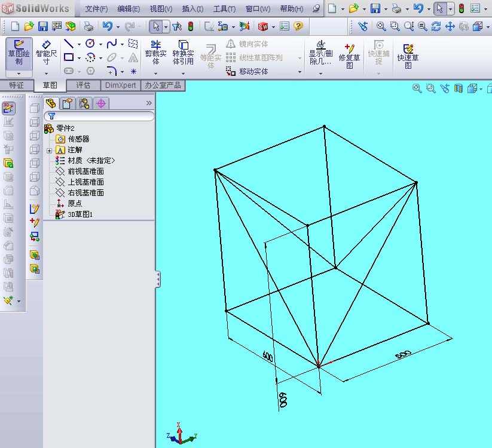Open the PropertyManager tab icon
The height and width of the screenshot is (448, 492).
click(x=67, y=103)
